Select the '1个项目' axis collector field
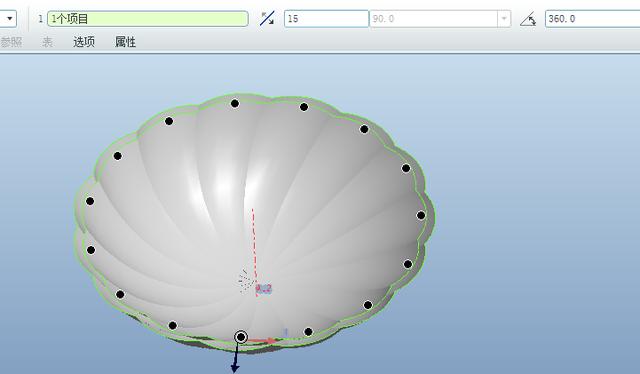The width and height of the screenshot is (640, 374). [148, 19]
